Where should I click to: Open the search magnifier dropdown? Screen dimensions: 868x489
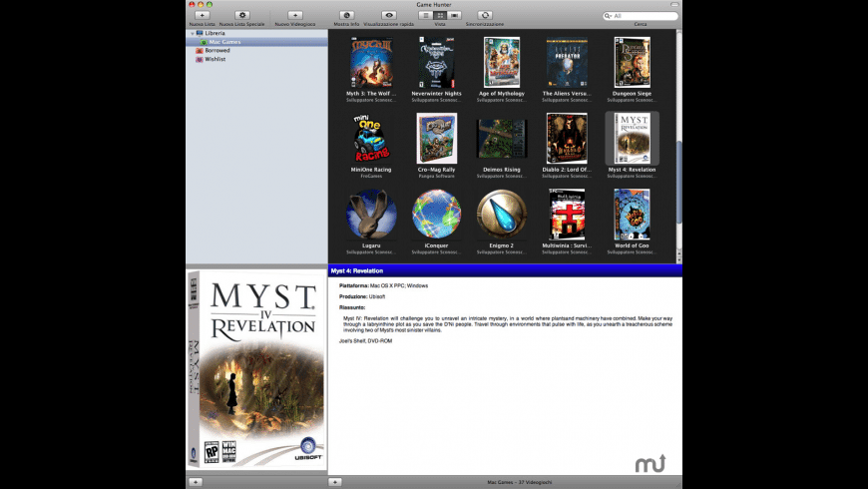[608, 16]
